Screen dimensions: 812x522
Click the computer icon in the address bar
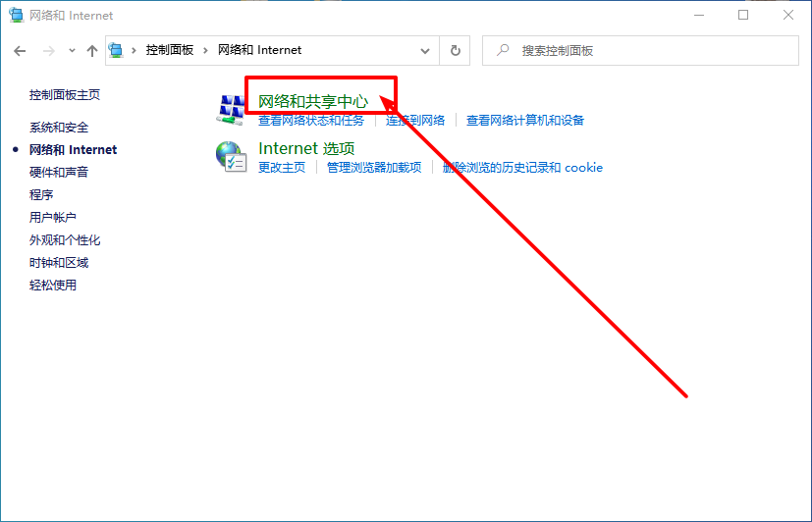[116, 50]
